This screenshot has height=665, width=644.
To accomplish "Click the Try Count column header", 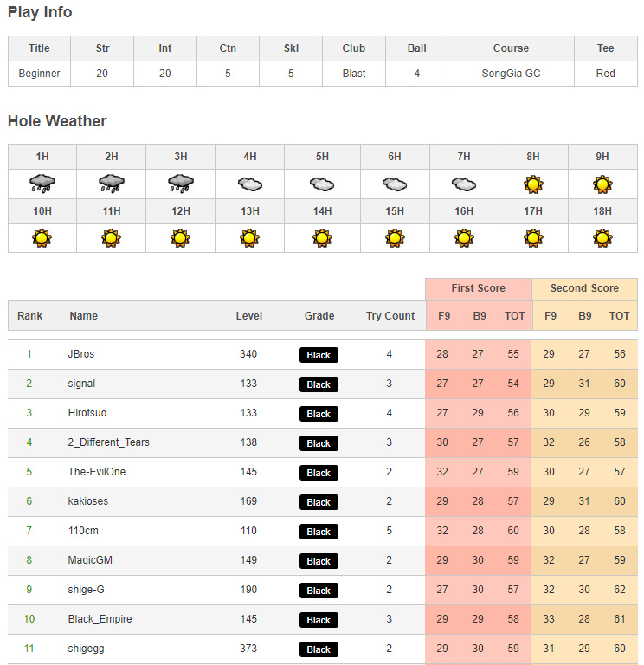I will click(390, 316).
